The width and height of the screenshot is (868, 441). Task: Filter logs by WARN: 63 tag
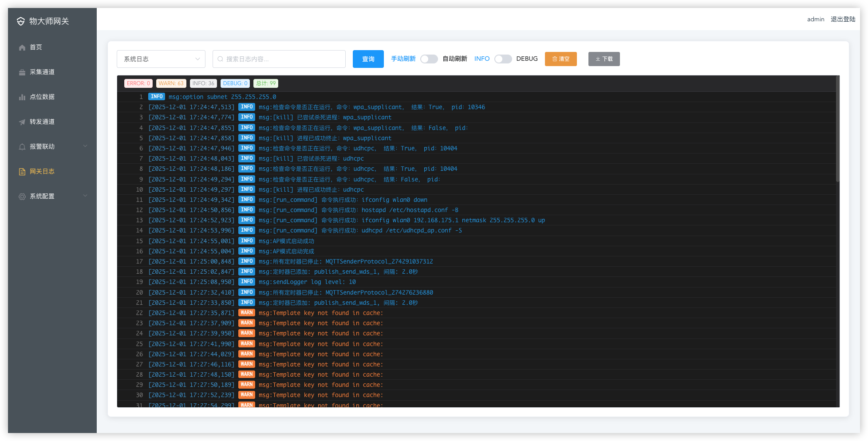coord(171,83)
